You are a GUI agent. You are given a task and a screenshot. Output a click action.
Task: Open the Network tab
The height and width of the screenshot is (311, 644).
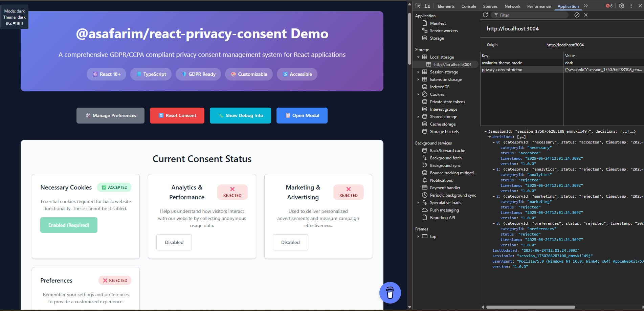pyautogui.click(x=512, y=6)
